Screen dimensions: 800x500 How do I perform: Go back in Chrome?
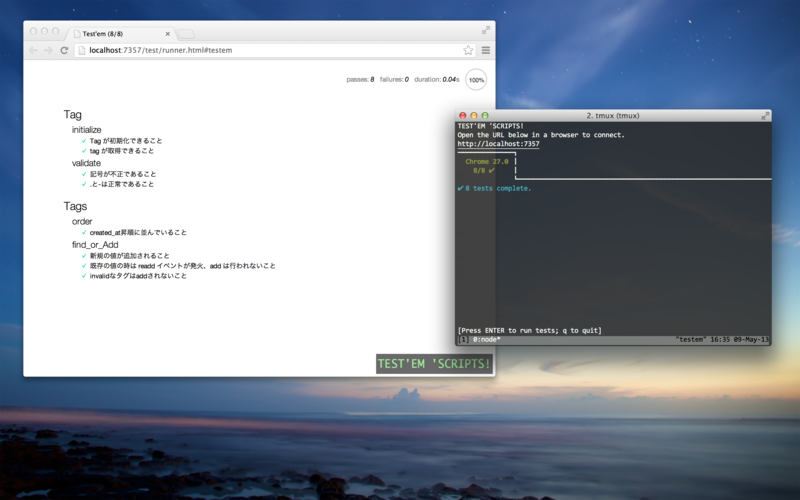[33, 50]
